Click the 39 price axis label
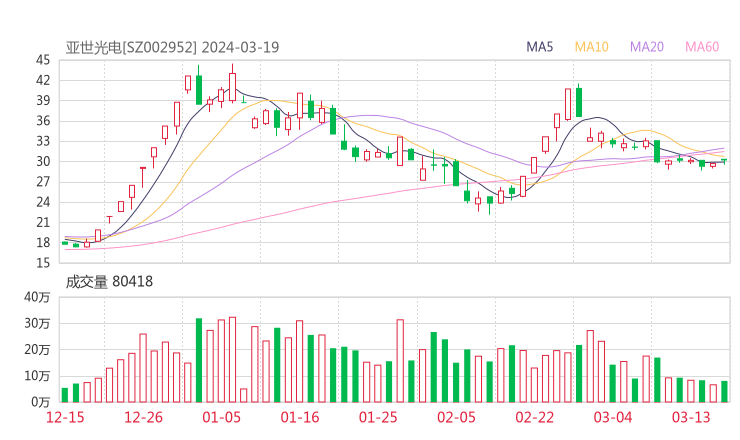The image size is (740, 440). pyautogui.click(x=43, y=101)
